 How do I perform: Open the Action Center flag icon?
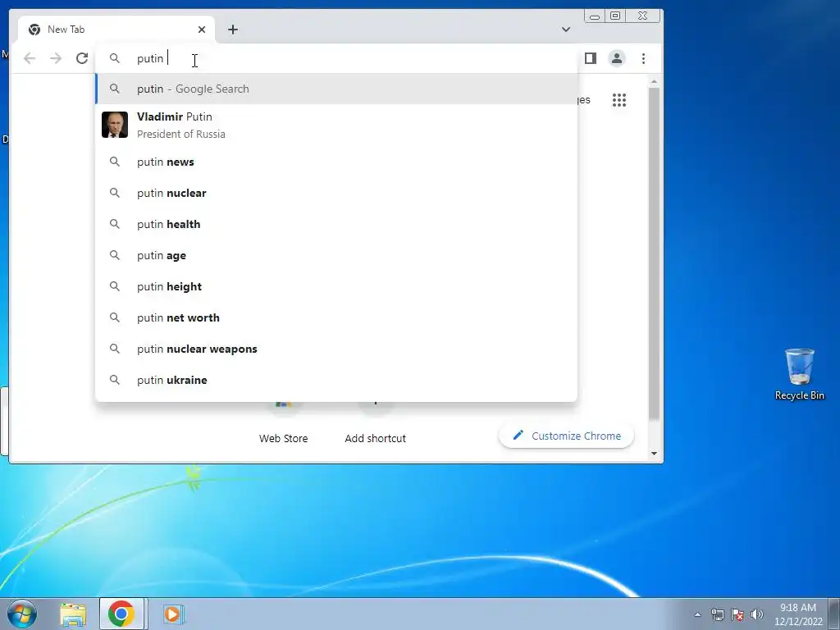coord(737,614)
